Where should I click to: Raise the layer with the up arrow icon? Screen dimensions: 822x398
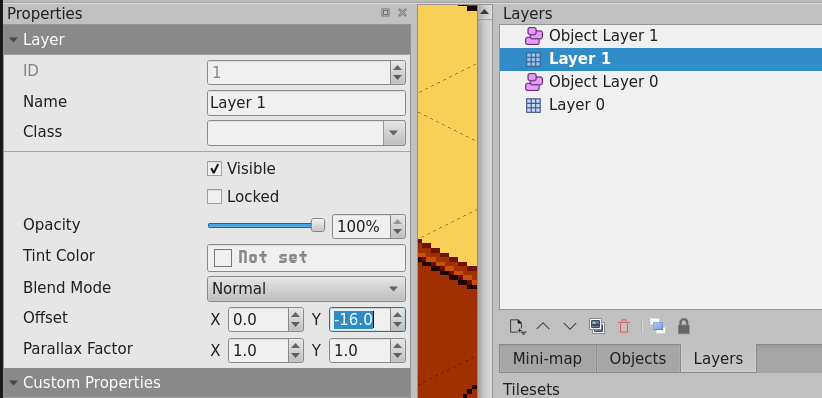(x=543, y=327)
